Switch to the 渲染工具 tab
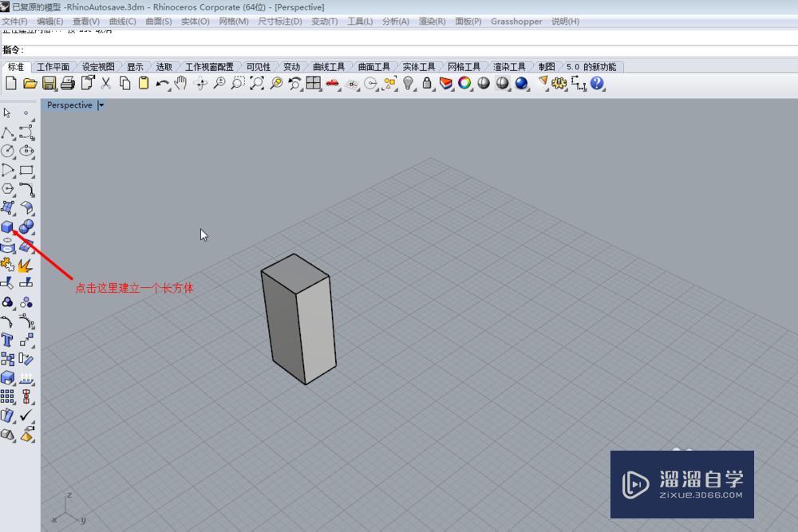Screen dimensions: 798x532 (x=509, y=67)
